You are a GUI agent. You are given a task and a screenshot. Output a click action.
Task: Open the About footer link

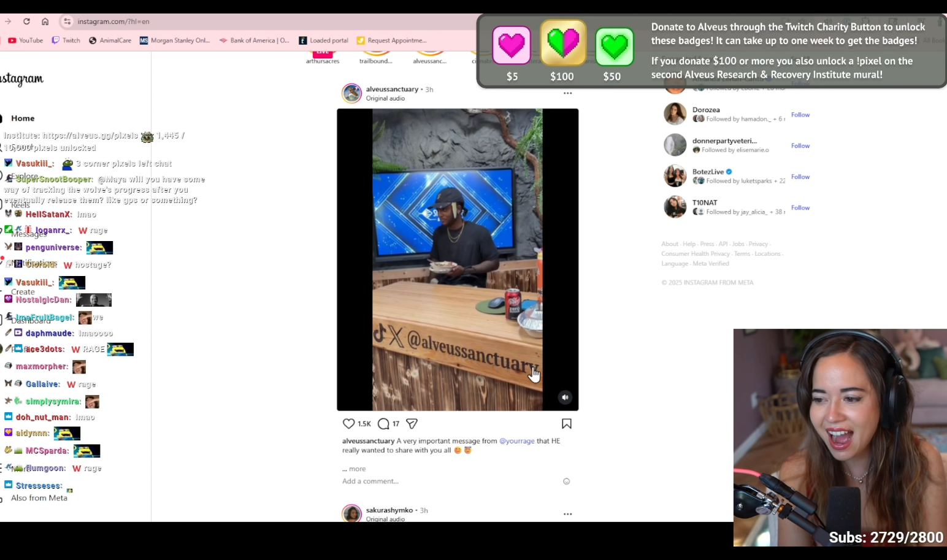point(670,244)
